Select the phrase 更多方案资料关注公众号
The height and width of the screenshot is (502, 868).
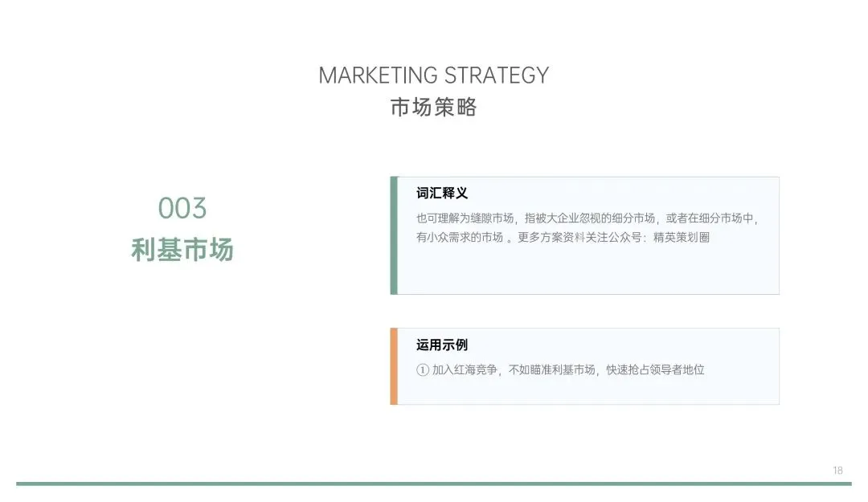point(579,238)
